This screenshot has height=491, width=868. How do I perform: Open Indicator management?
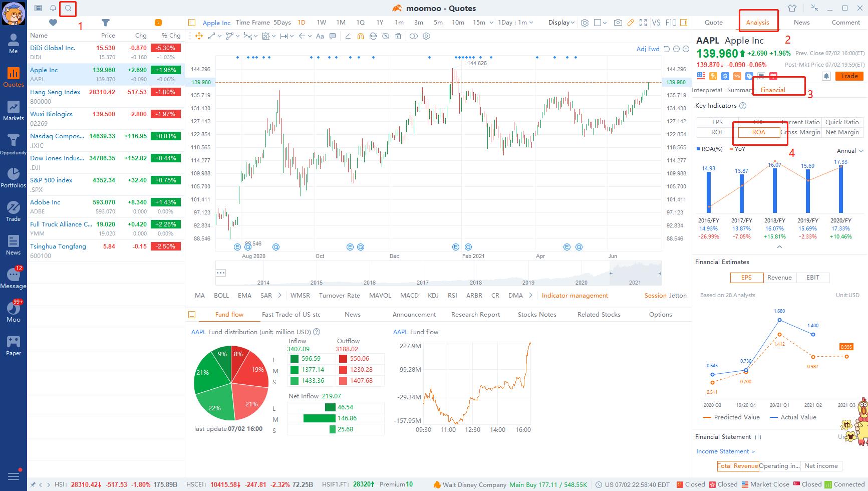574,296
